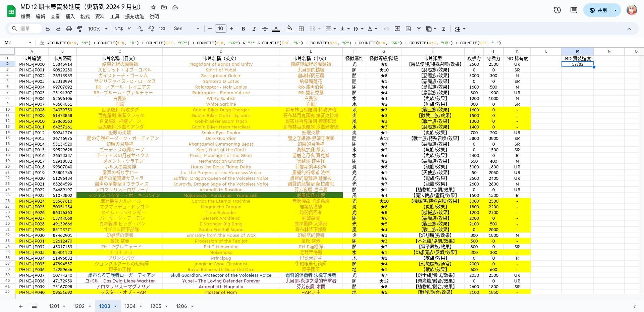Click the insert comment icon
Image resolution: width=644 pixels, height=312 pixels.
397,29
